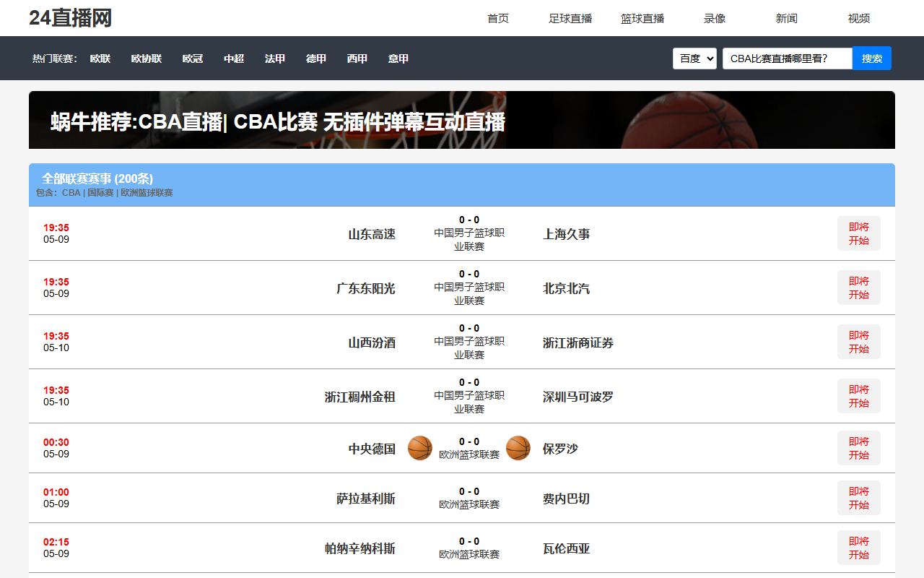
Task: Open the 新闻 nav item
Action: pos(787,19)
